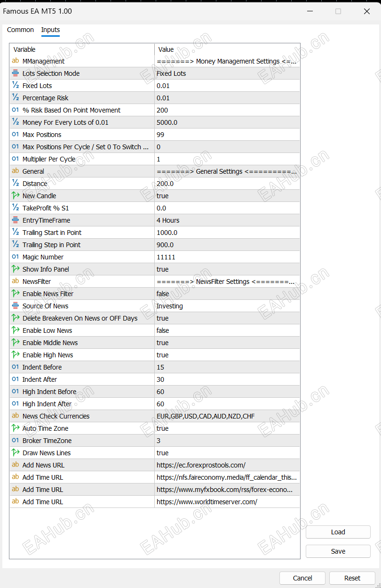
Task: Switch to the Common tab
Action: pyautogui.click(x=20, y=30)
